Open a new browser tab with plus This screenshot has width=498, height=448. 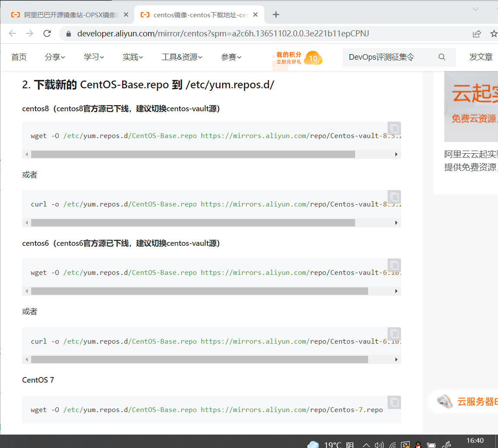(276, 15)
